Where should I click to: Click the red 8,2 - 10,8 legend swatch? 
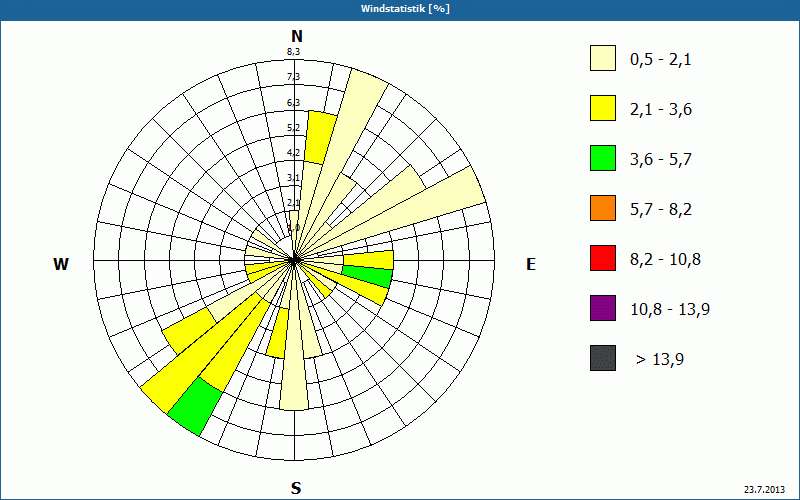(x=603, y=258)
